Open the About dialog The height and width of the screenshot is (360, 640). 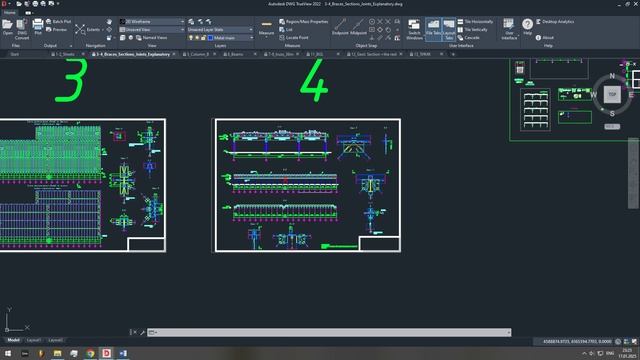[x=544, y=38]
